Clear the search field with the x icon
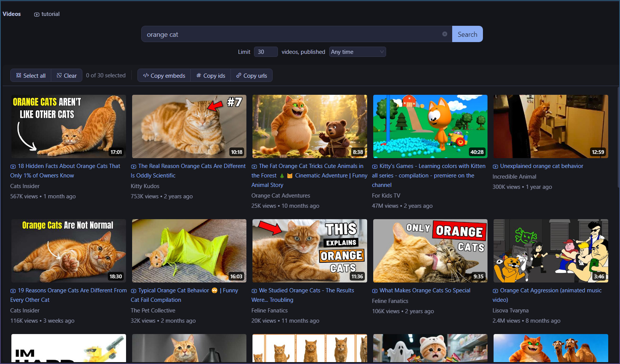The height and width of the screenshot is (364, 620). click(x=445, y=34)
